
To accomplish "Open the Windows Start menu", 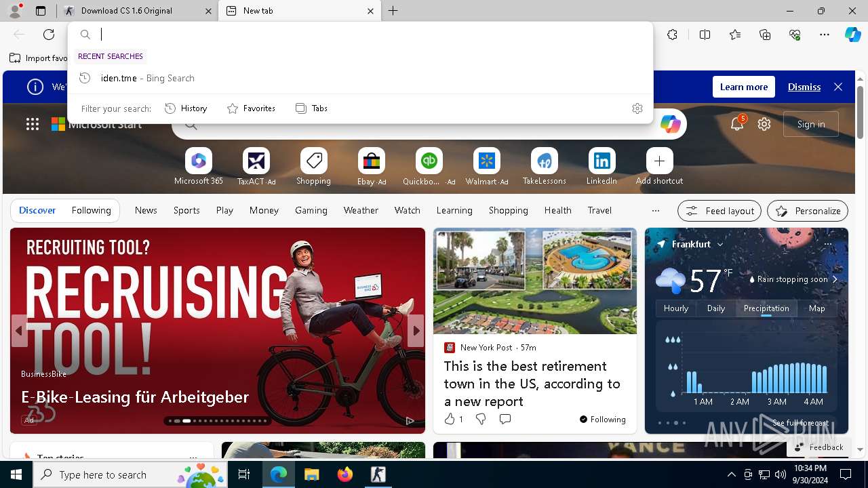I will click(16, 474).
